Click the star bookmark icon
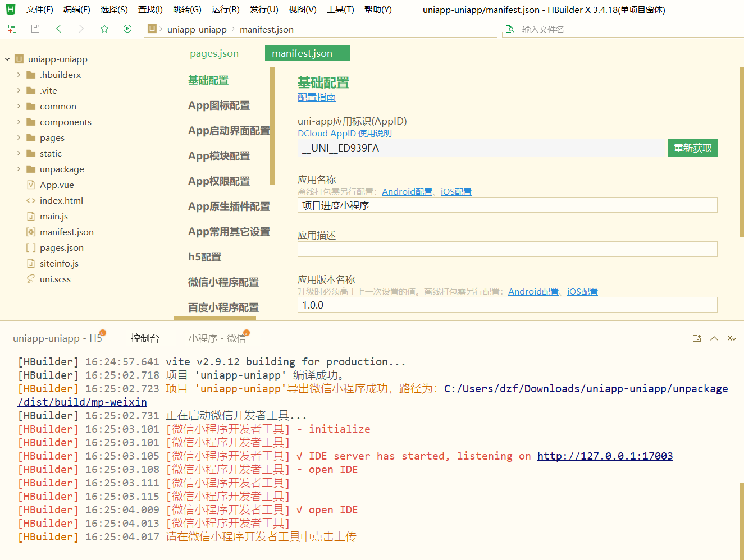744x560 pixels. click(104, 29)
